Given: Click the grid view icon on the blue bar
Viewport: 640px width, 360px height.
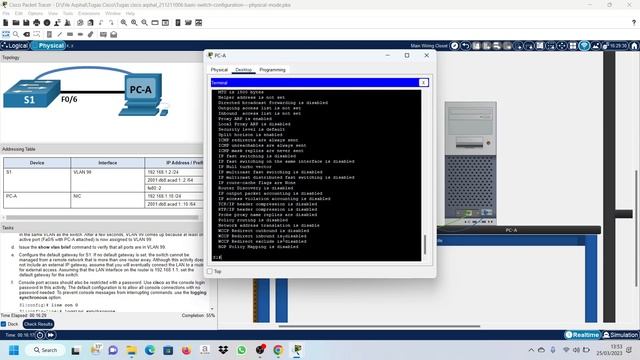Looking at the screenshot, I should [573, 46].
